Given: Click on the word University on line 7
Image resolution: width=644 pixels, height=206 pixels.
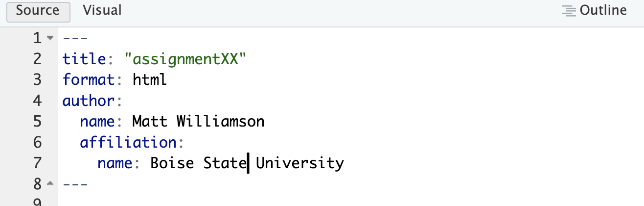Looking at the screenshot, I should click(x=300, y=163).
